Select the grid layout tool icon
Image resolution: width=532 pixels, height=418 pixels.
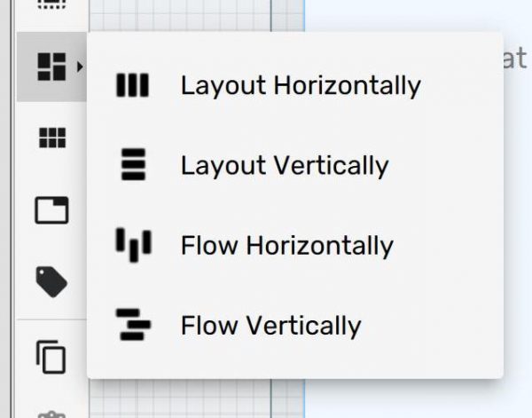tap(51, 138)
